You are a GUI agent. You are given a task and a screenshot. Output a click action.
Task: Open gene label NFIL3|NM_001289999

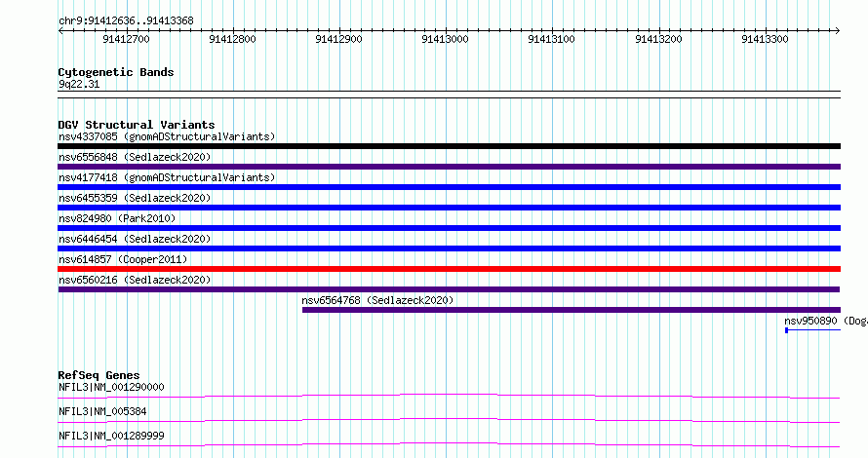[111, 436]
